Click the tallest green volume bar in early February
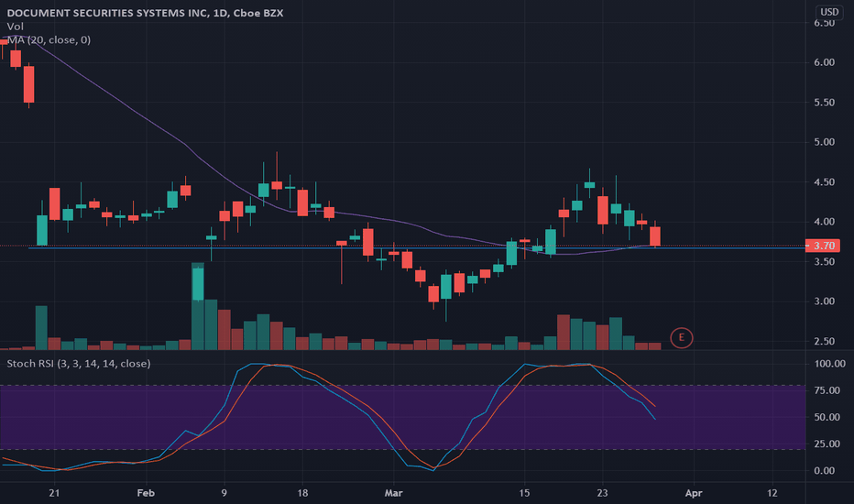Screen dimensions: 854x504 pos(198,306)
